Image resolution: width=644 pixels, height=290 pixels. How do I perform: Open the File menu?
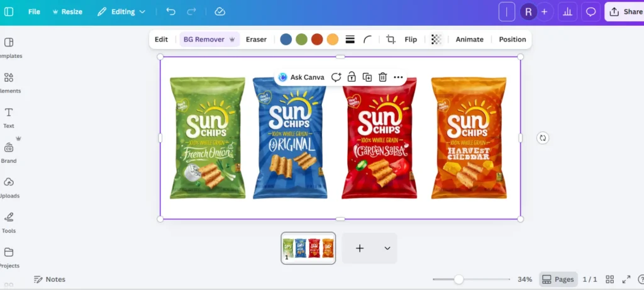click(34, 12)
